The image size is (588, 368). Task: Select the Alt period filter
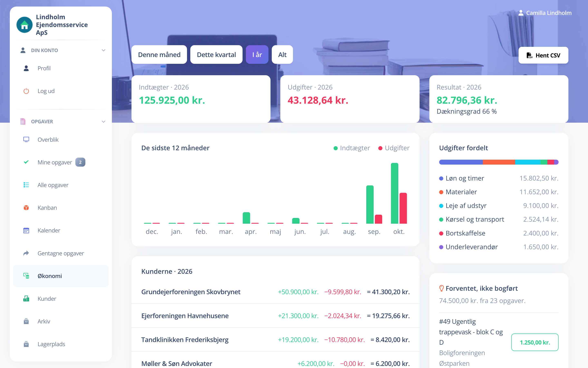coord(282,55)
